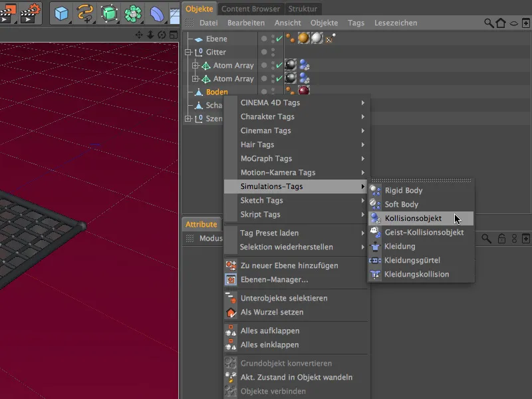
Task: Select the Ebene object in tree
Action: coord(217,39)
